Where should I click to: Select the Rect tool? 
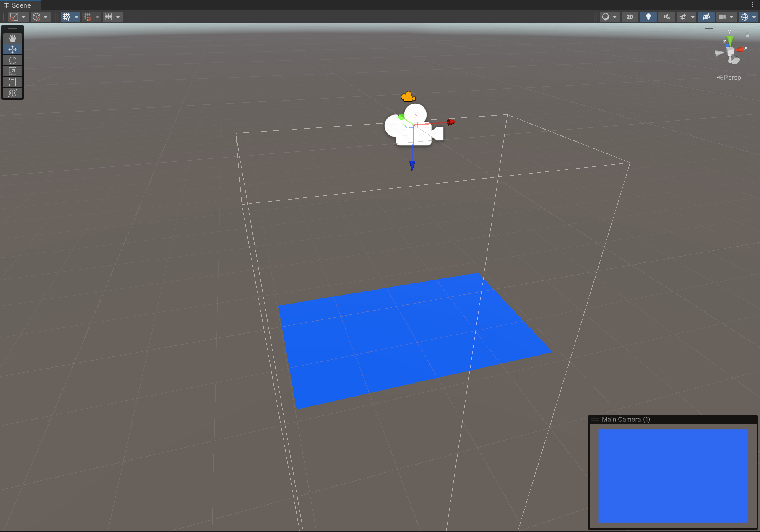tap(13, 82)
